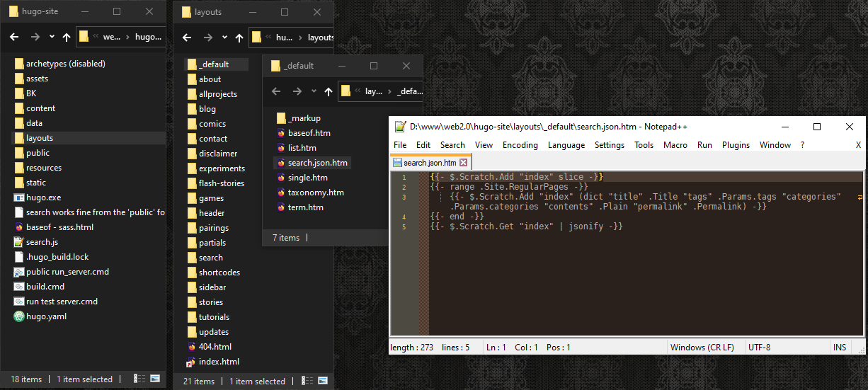The width and height of the screenshot is (868, 390).
Task: Click Windows (CR LF) in status bar
Action: tap(702, 348)
